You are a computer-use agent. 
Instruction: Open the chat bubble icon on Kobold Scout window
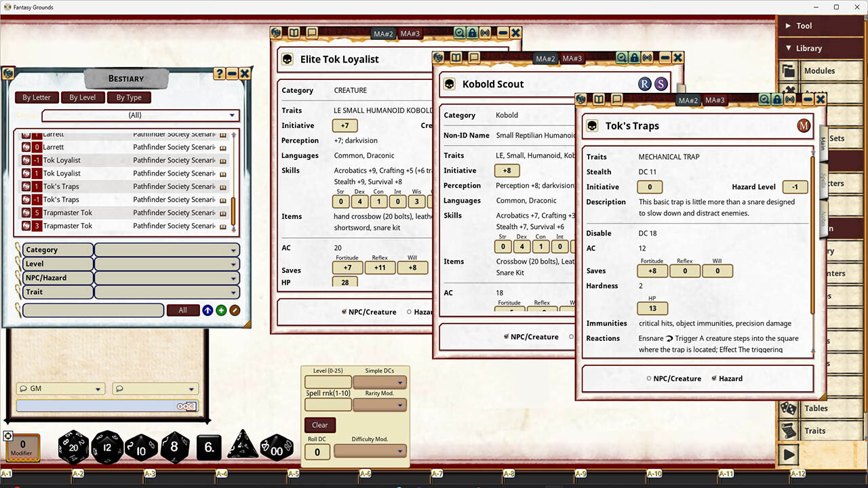click(473, 58)
